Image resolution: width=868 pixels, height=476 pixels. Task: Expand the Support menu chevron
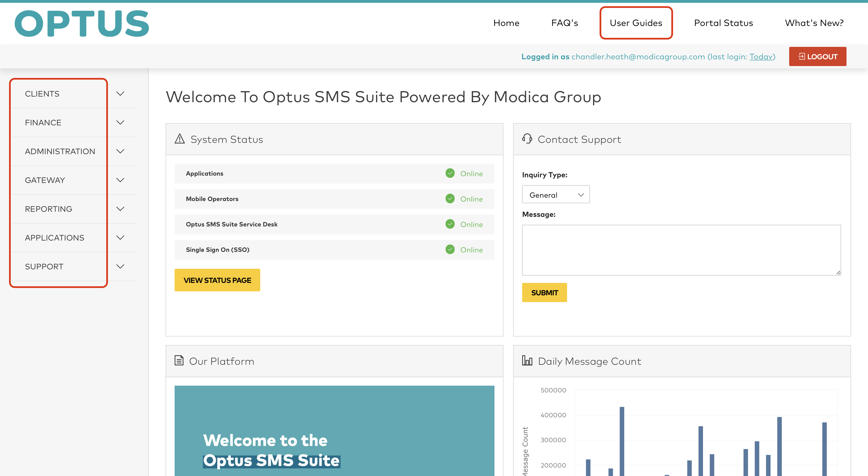pyautogui.click(x=120, y=266)
